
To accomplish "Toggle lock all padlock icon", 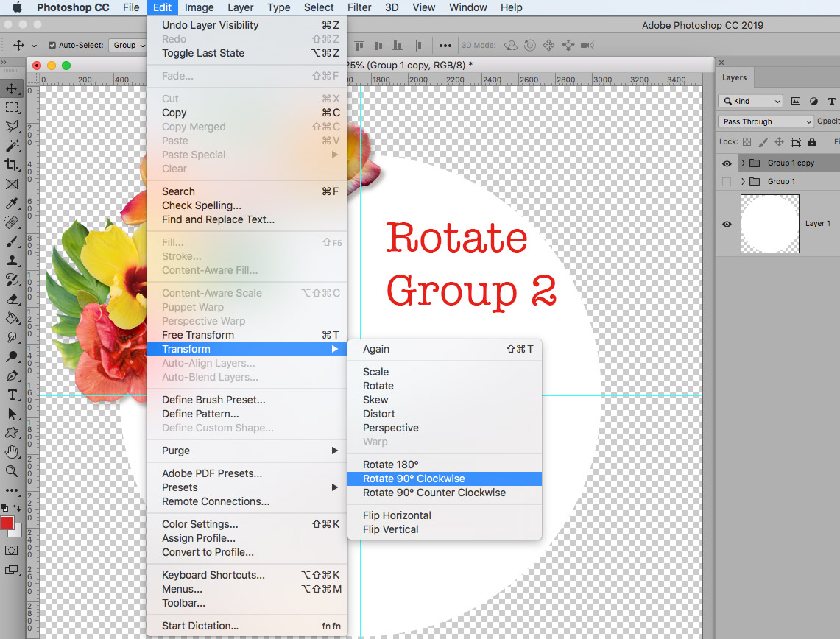I will [x=812, y=142].
